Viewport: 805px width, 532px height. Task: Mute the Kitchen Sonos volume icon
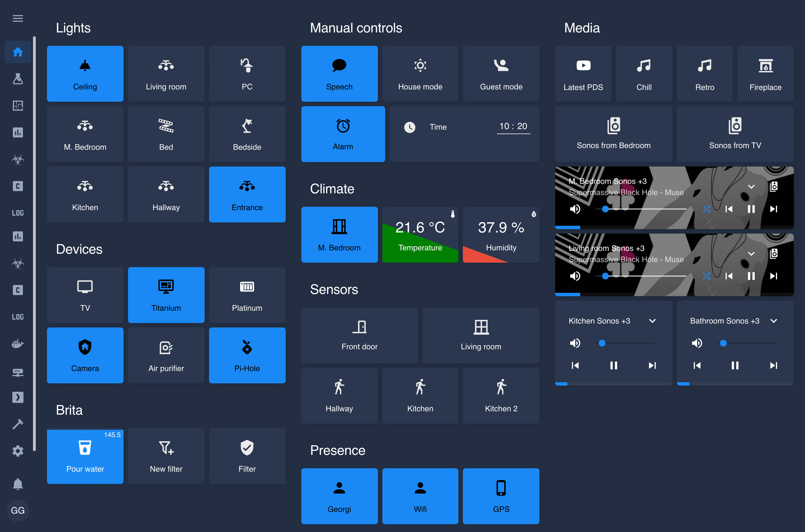575,343
